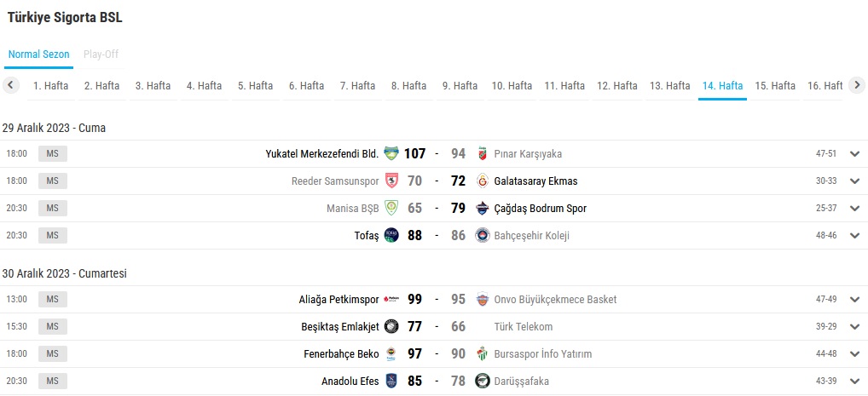Select the 9. Hafta week tab
The height and width of the screenshot is (396, 868).
pos(460,86)
